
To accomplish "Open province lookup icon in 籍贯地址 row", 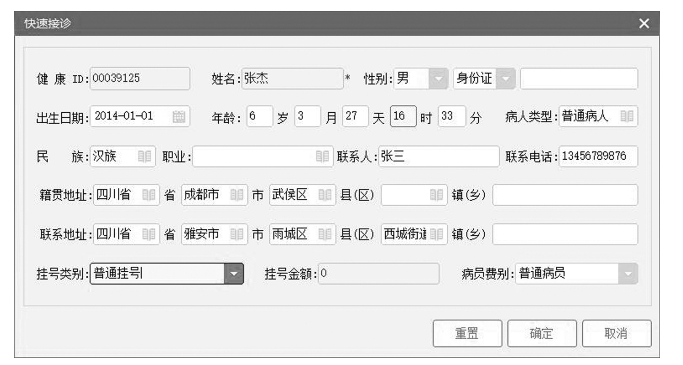I will 149,195.
